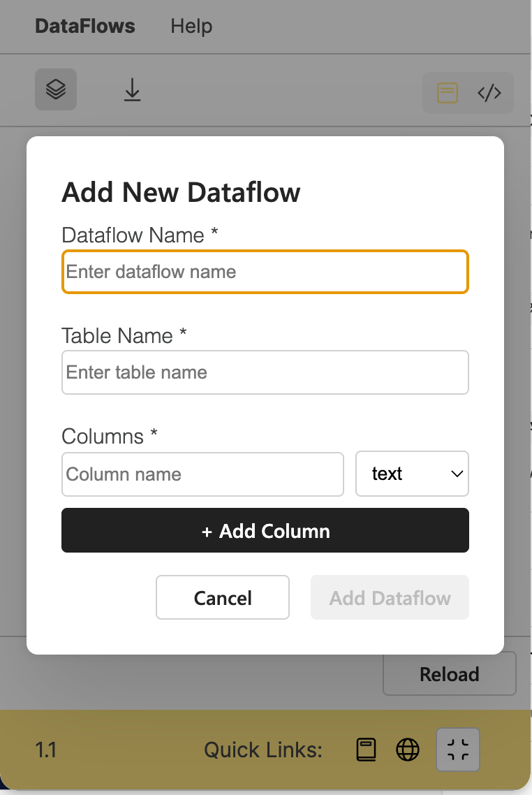Switch to the code view icon
Viewport: 532px width, 795px height.
click(489, 93)
